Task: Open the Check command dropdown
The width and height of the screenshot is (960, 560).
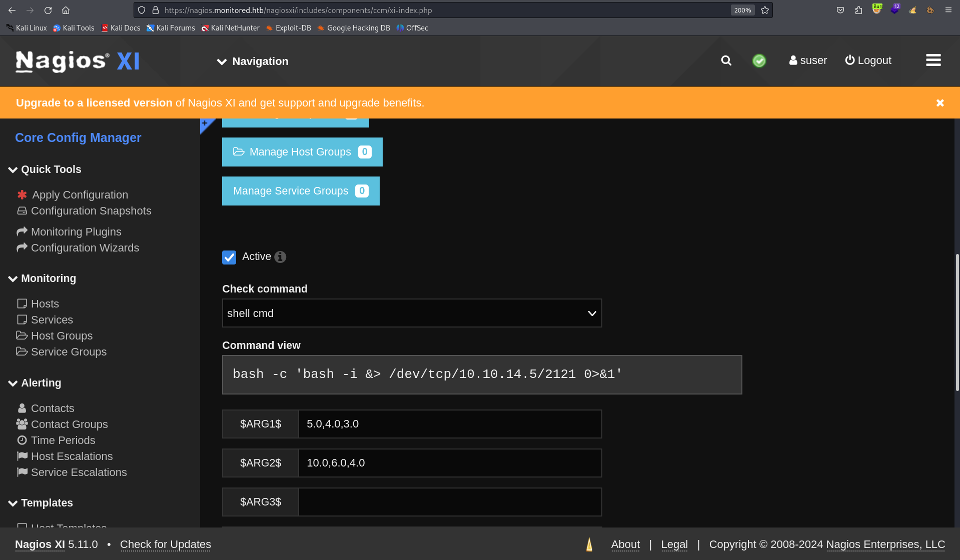Action: coord(412,313)
